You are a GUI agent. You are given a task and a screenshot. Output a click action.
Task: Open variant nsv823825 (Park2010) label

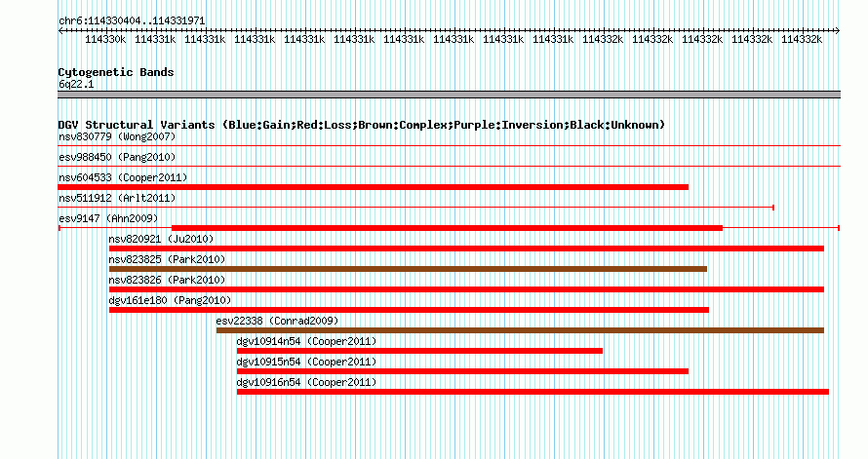tap(167, 259)
